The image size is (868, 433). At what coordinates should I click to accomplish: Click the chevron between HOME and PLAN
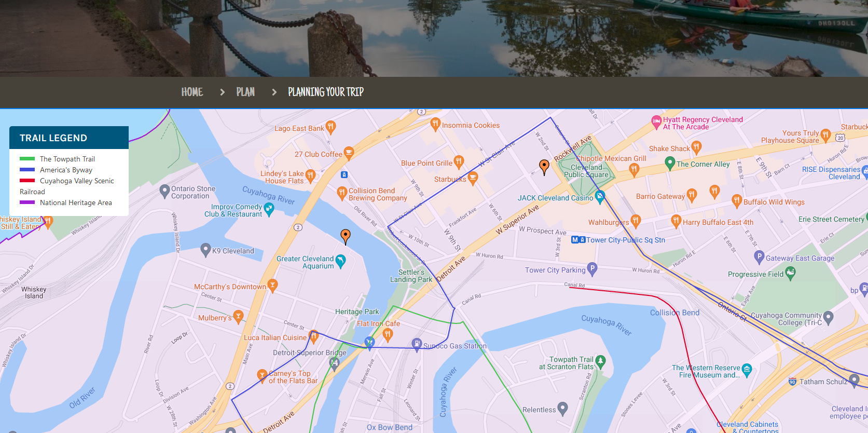click(223, 92)
